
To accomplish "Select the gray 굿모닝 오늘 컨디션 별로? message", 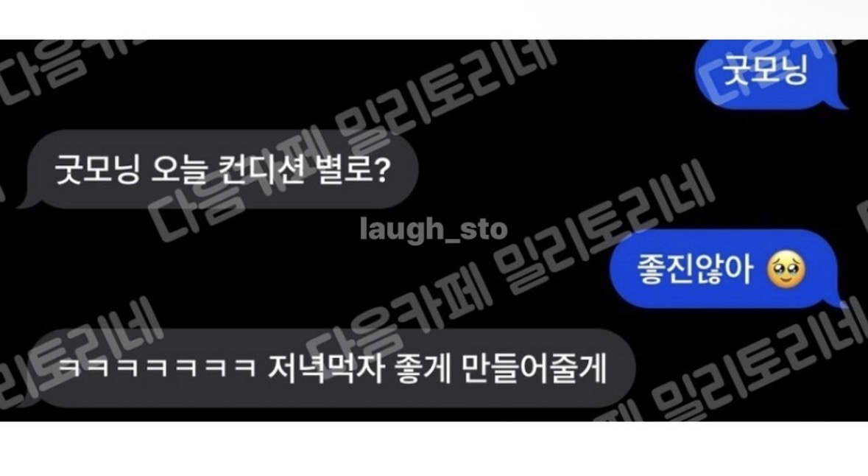I will (218, 169).
